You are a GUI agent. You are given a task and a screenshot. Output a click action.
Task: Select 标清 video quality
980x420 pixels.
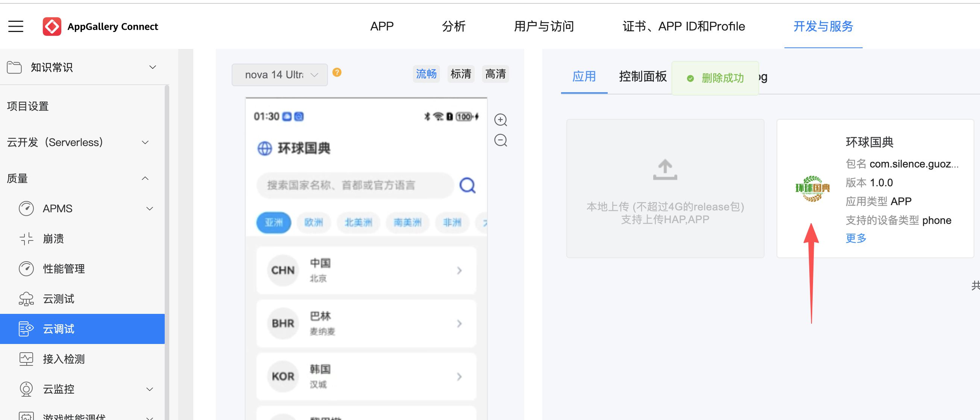tap(460, 73)
